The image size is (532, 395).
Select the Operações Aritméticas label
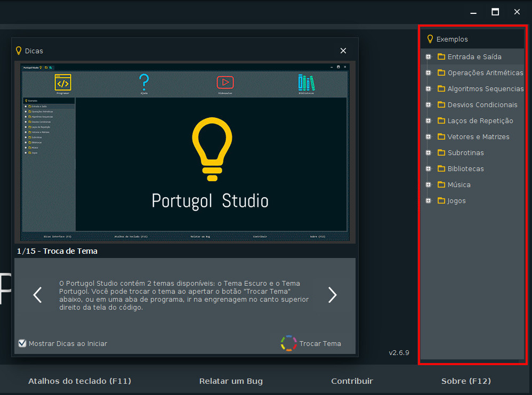(x=485, y=72)
